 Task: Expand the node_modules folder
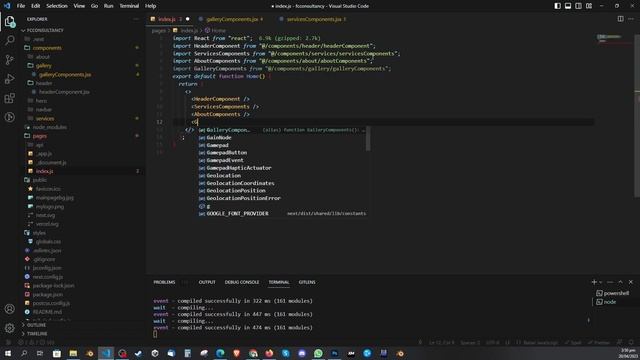pos(49,127)
